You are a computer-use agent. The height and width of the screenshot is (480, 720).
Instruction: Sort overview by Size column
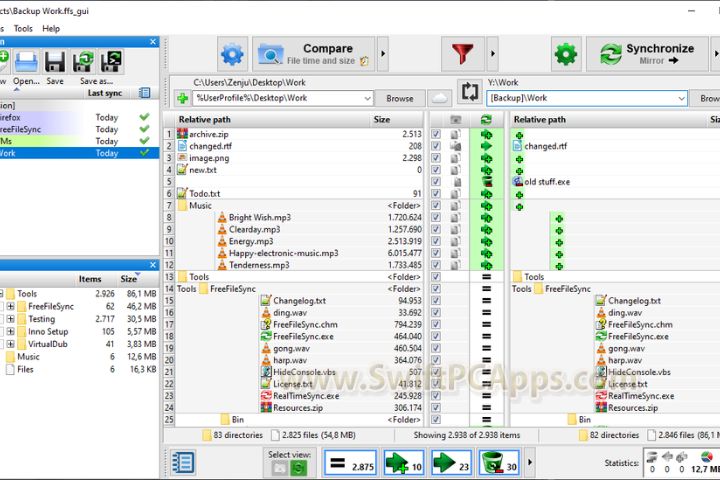pos(129,279)
